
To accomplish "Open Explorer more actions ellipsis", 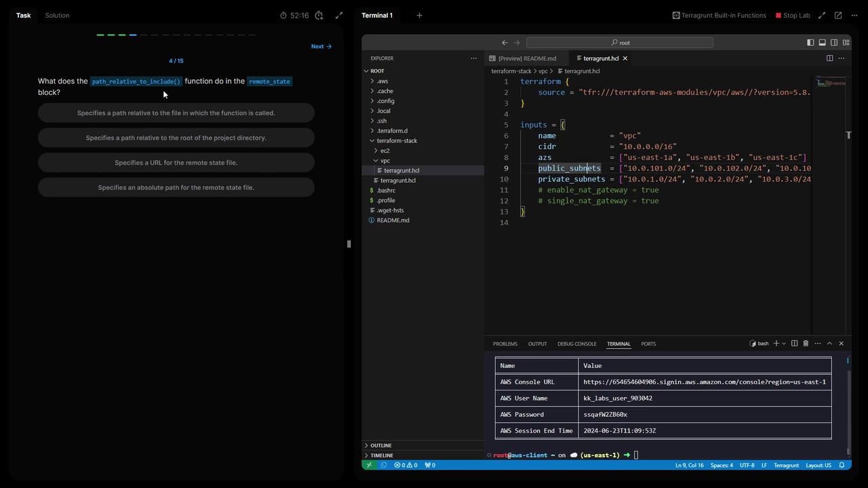I will tap(473, 58).
